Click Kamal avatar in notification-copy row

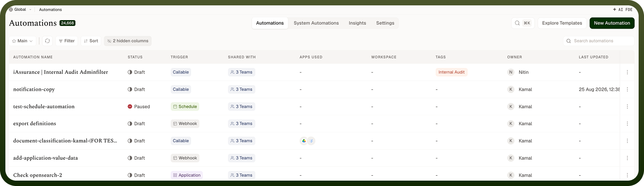(511, 89)
